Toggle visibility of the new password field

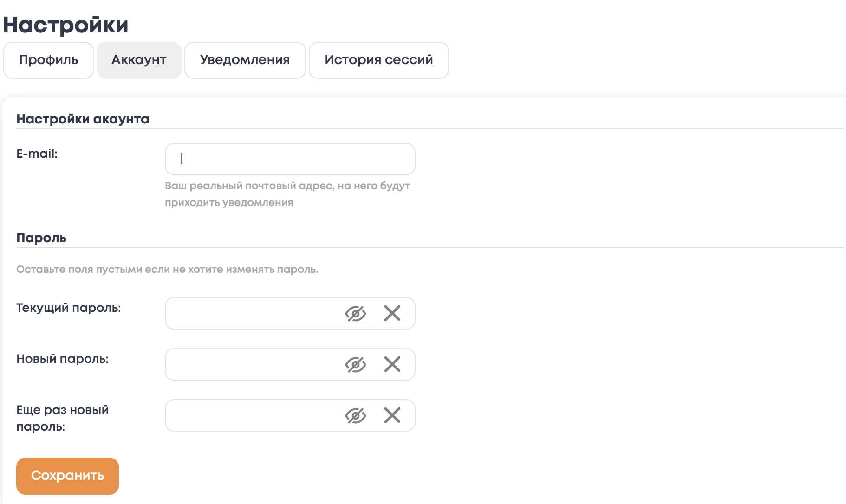(x=355, y=365)
